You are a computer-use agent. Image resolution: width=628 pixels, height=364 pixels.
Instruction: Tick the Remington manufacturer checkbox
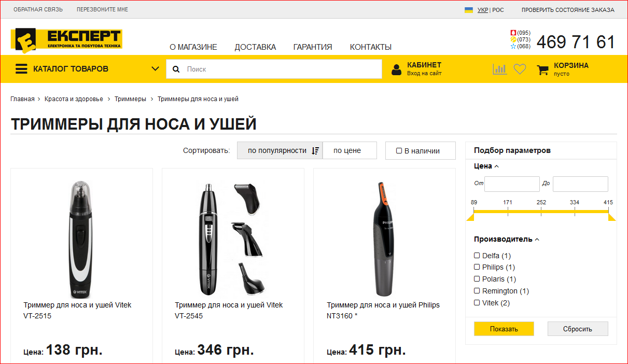click(x=477, y=291)
